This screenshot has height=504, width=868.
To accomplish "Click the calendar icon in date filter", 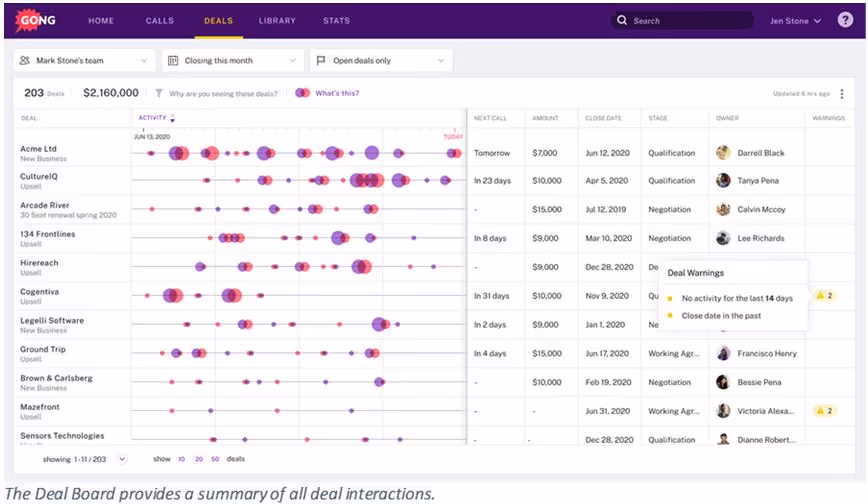I will pyautogui.click(x=173, y=60).
